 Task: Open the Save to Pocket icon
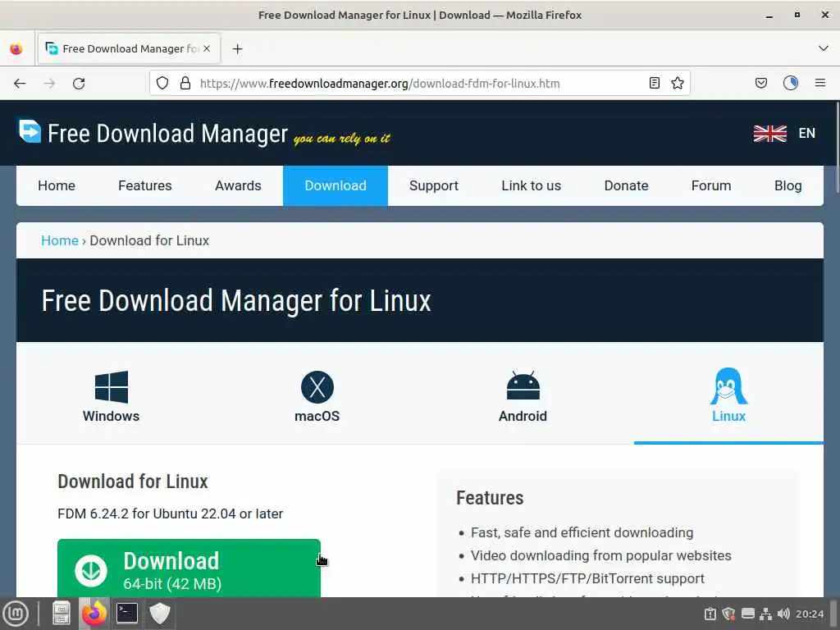point(761,83)
